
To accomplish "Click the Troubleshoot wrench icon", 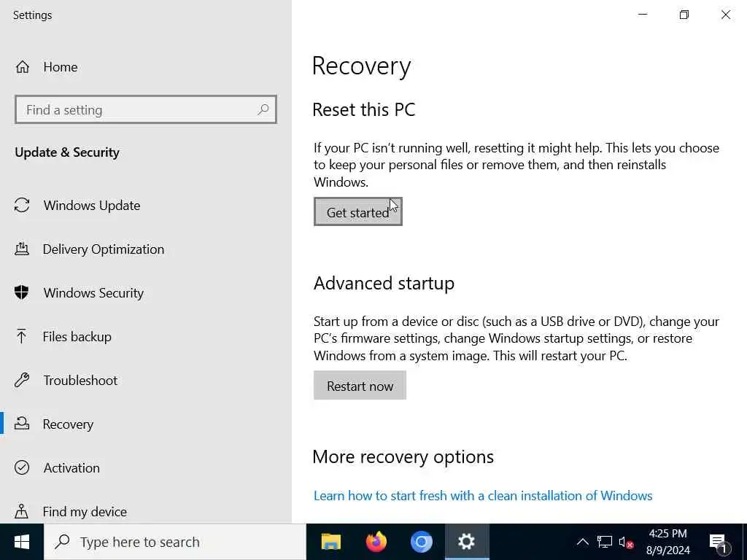I will coord(22,380).
